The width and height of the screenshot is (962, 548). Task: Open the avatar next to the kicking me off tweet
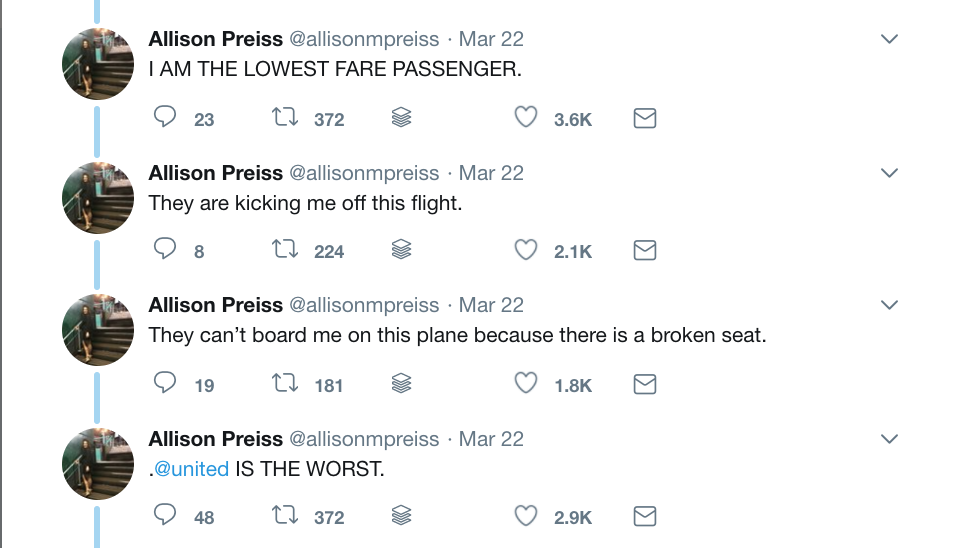(98, 198)
